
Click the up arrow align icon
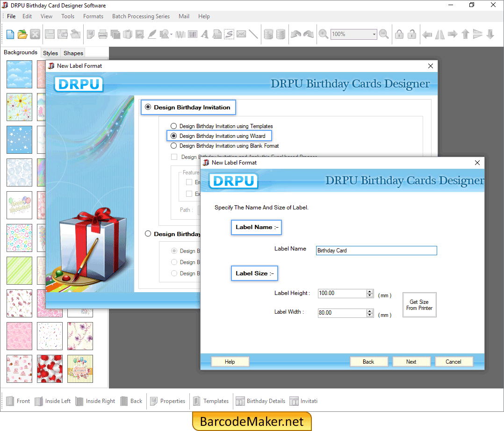465,34
